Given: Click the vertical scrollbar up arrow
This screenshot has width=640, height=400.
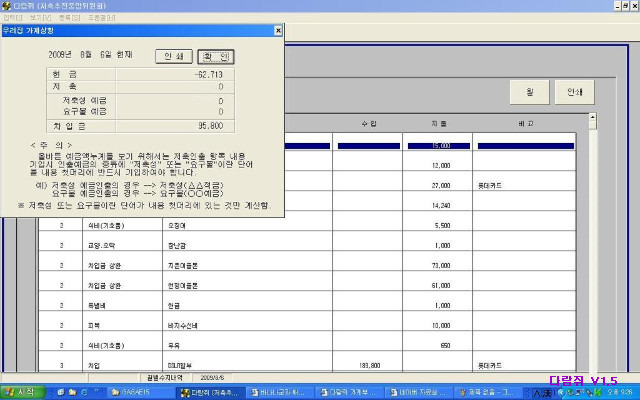Looking at the screenshot, I should pos(592,117).
